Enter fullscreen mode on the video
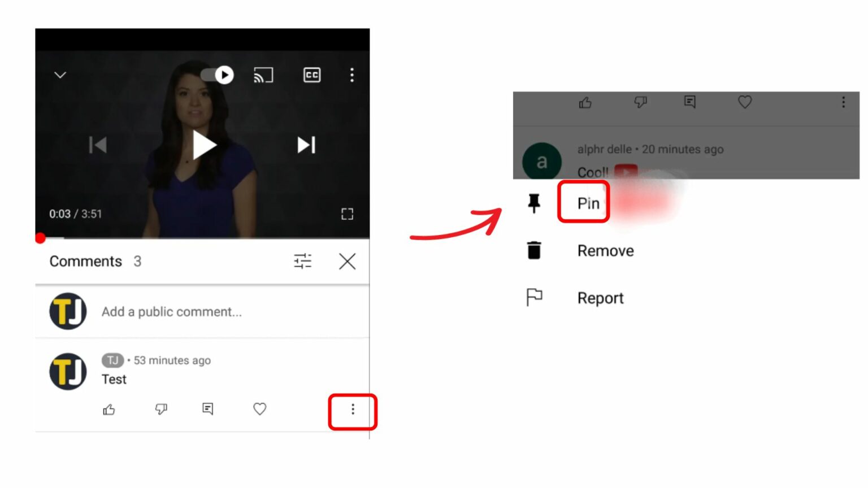The height and width of the screenshot is (488, 868). tap(348, 213)
